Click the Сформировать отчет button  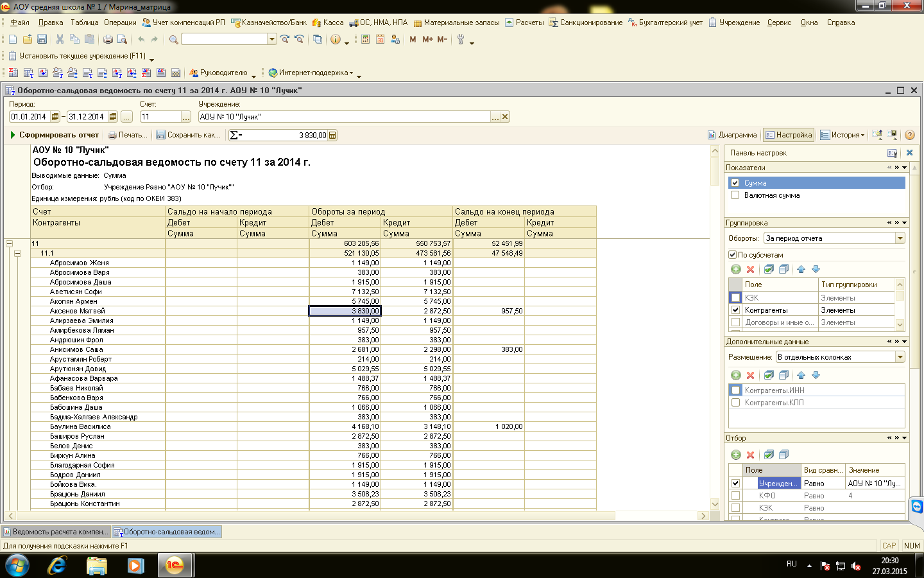point(55,135)
